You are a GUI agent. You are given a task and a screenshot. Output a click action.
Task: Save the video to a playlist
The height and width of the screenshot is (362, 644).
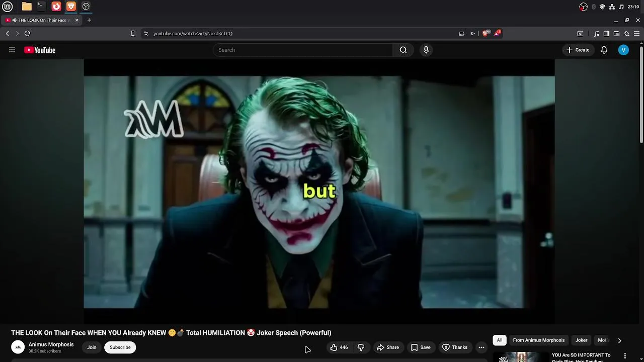point(421,347)
